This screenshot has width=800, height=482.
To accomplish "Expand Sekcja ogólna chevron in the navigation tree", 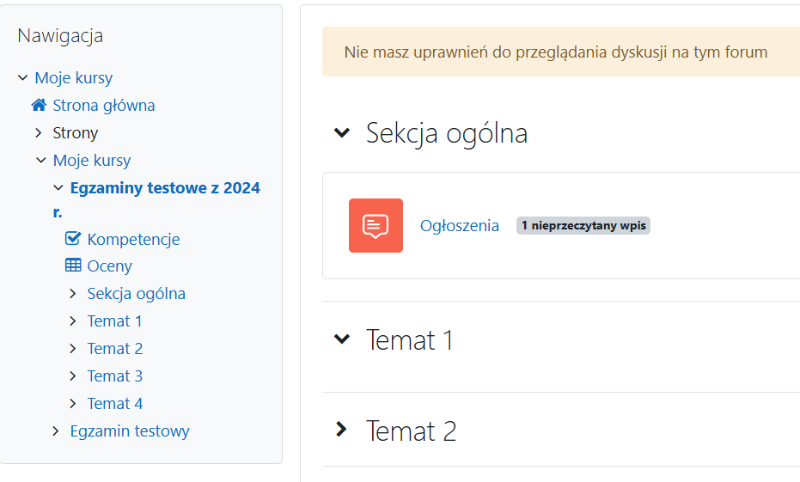I will 73,294.
